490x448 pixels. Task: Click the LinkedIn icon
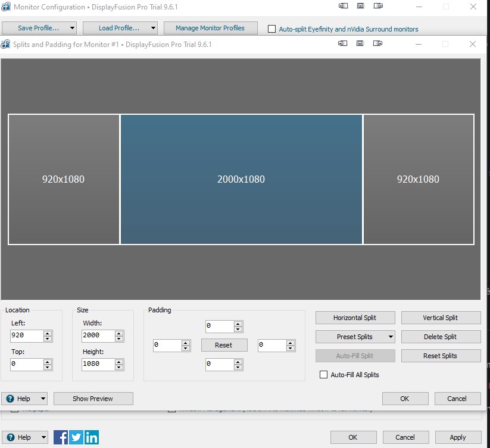pyautogui.click(x=92, y=437)
